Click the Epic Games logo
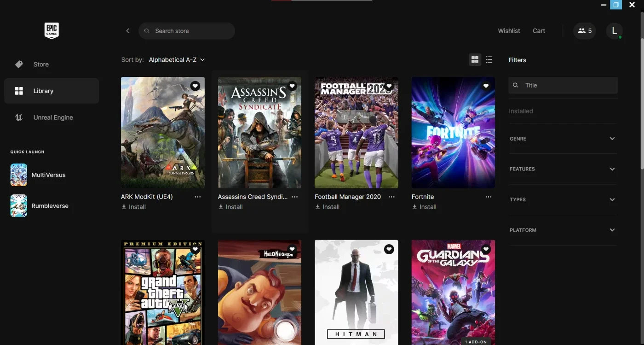 pyautogui.click(x=52, y=31)
